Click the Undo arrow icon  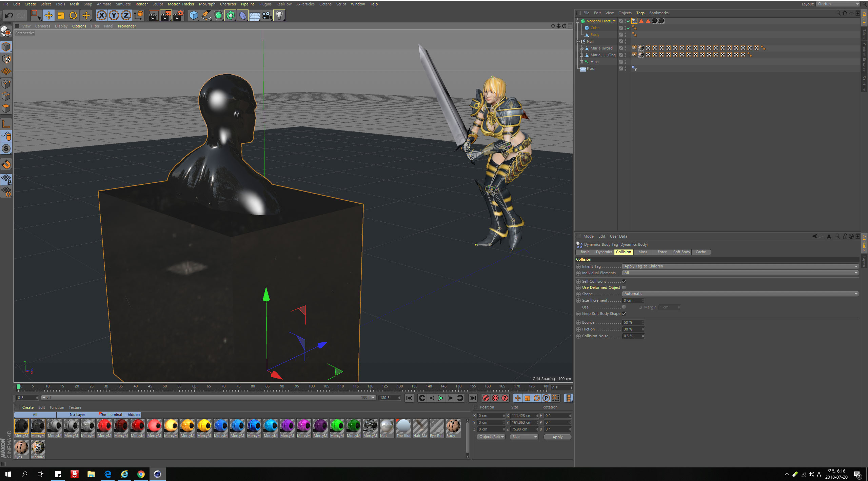(9, 15)
